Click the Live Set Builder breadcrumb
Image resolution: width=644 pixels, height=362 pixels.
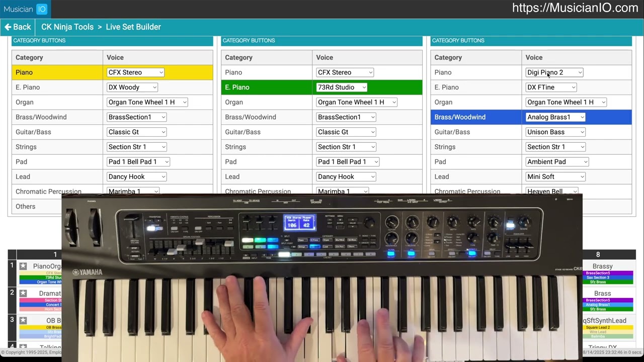133,27
